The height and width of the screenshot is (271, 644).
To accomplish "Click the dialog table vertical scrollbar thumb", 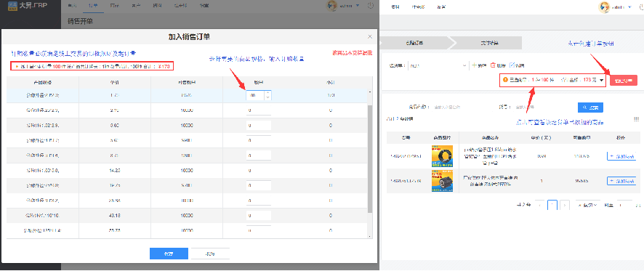I will click(370, 158).
